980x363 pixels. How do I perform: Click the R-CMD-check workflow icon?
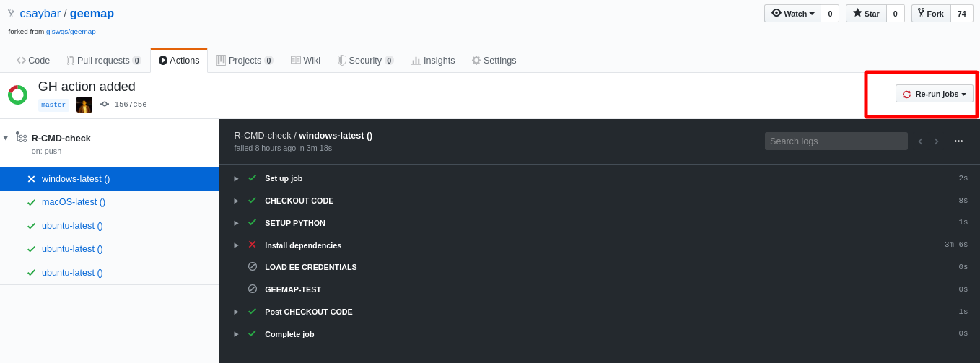coord(21,137)
